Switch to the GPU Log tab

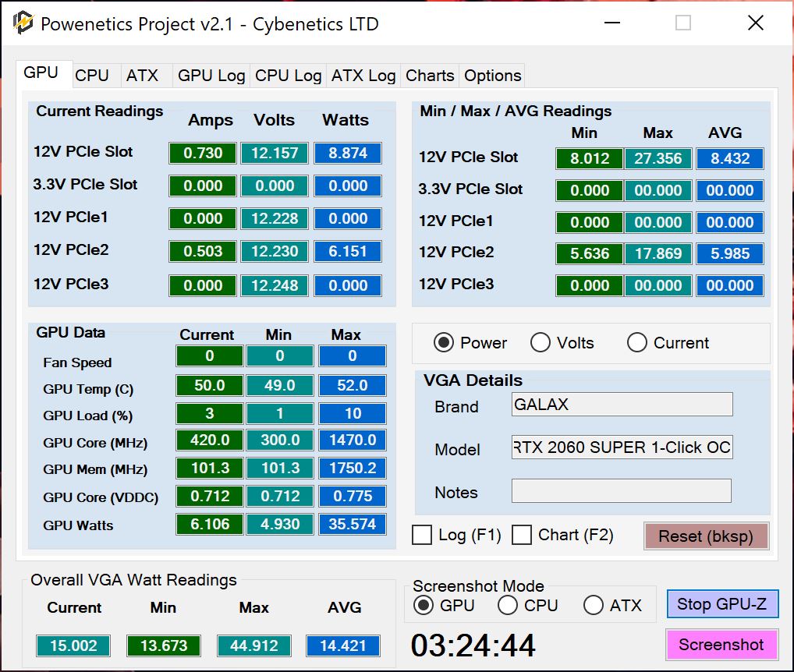click(x=211, y=76)
